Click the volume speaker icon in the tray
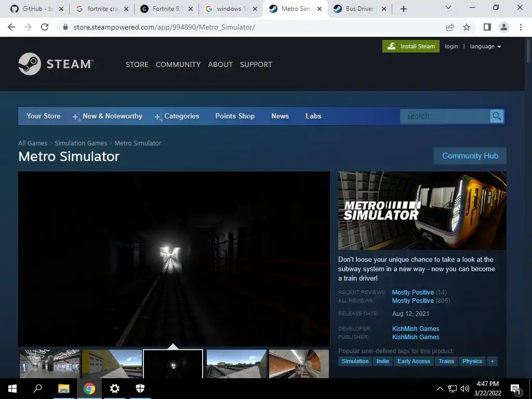The width and height of the screenshot is (532, 399). coord(465,389)
